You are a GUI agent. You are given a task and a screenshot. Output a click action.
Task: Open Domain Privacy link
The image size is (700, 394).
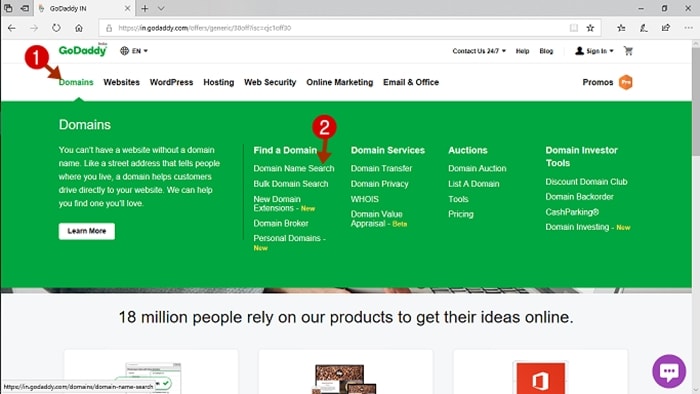pyautogui.click(x=379, y=184)
